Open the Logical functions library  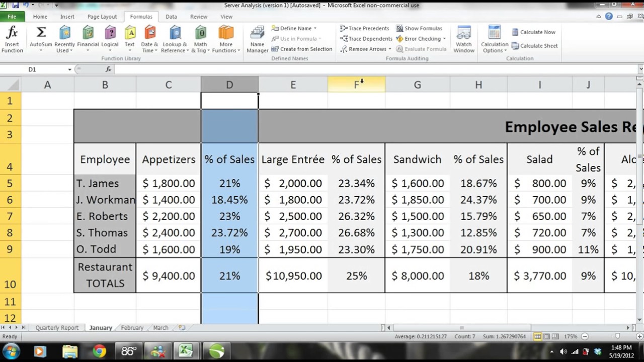(110, 40)
